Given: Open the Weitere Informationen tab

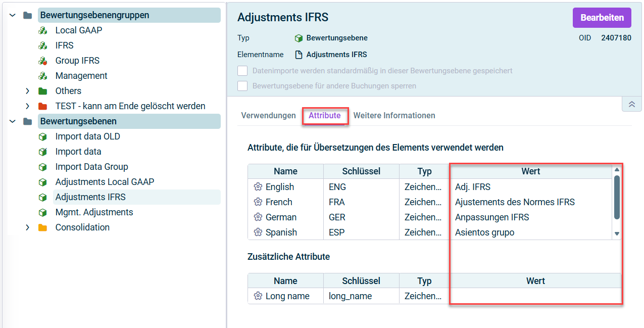Looking at the screenshot, I should click(394, 115).
